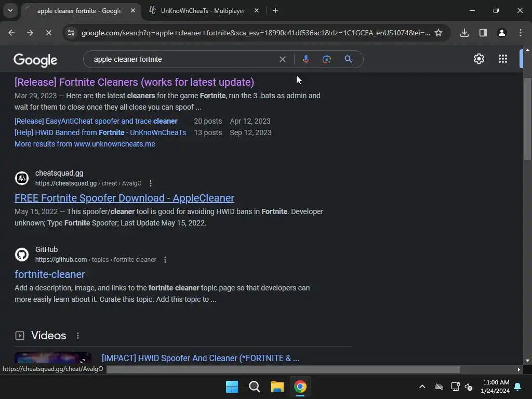The height and width of the screenshot is (399, 532).
Task: Open File Explorer from taskbar
Action: coord(277,387)
